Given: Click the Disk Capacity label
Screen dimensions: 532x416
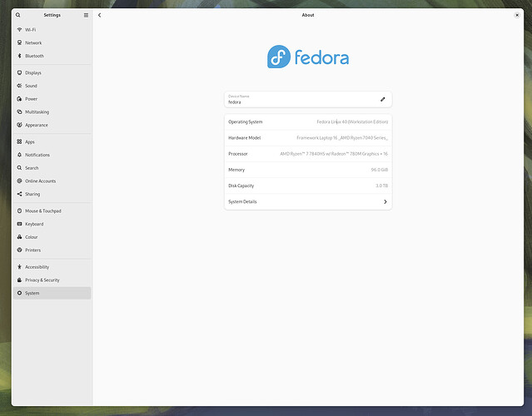Looking at the screenshot, I should coord(241,186).
